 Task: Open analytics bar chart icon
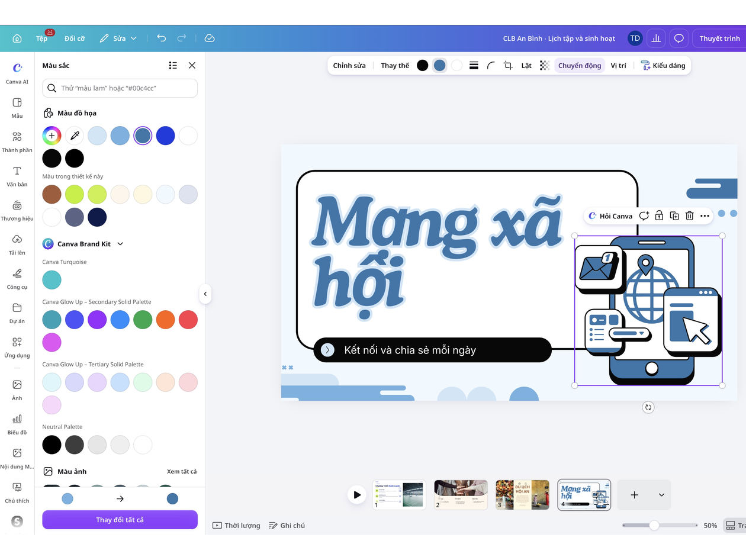point(656,38)
